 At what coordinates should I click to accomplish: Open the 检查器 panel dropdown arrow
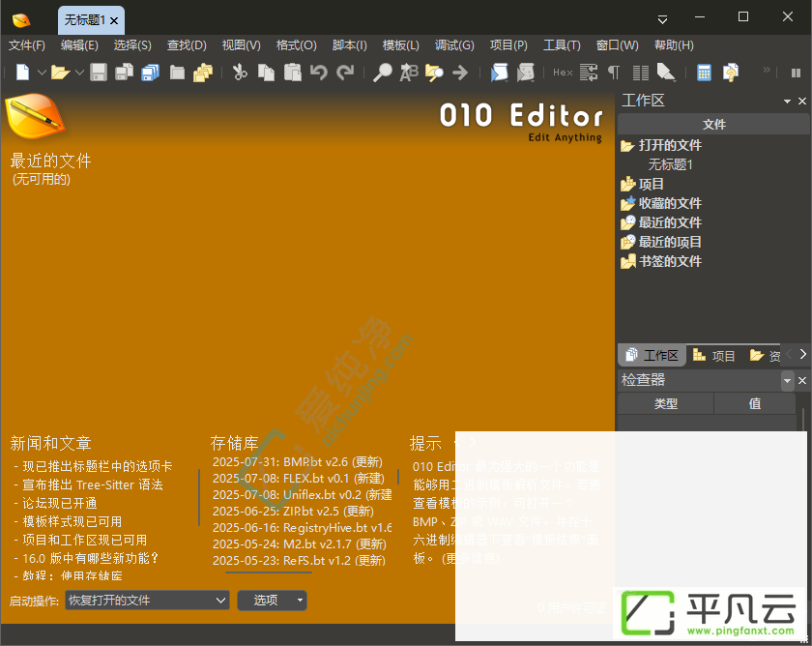point(787,381)
